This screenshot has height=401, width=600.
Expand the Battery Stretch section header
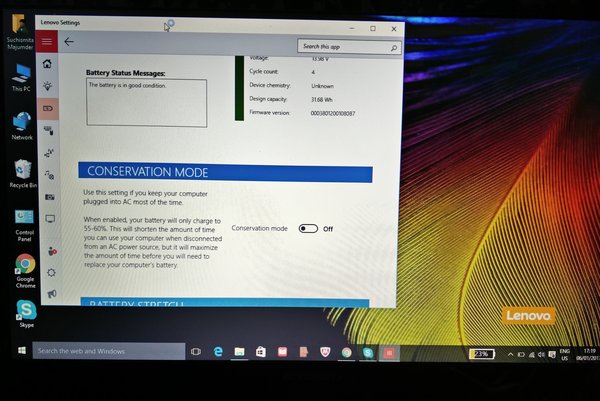[225, 303]
